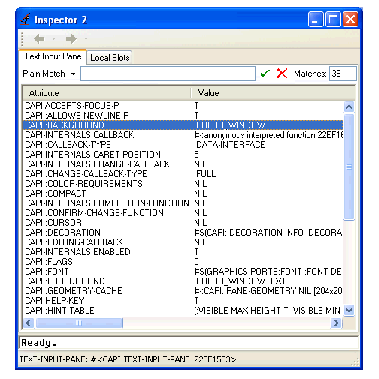The image size is (379, 379).
Task: Select the CAPI::COLOR-REQUIREMENTS row
Action: [x=183, y=184]
